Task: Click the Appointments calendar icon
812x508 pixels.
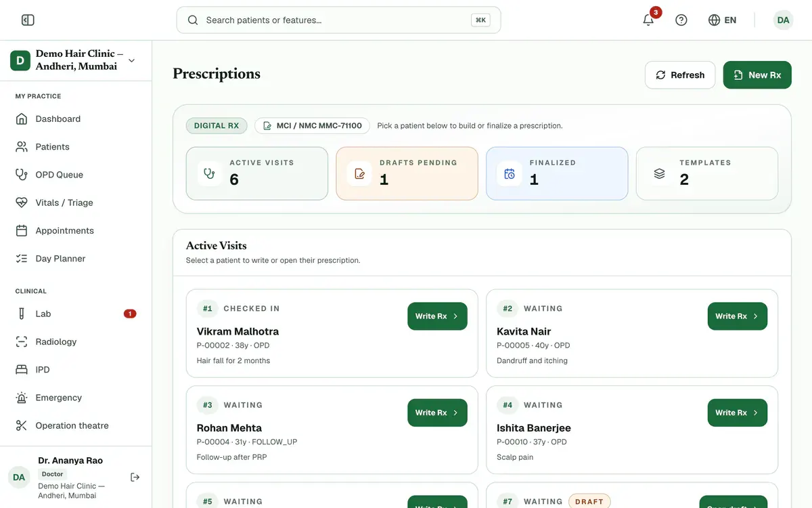Action: [x=22, y=231]
